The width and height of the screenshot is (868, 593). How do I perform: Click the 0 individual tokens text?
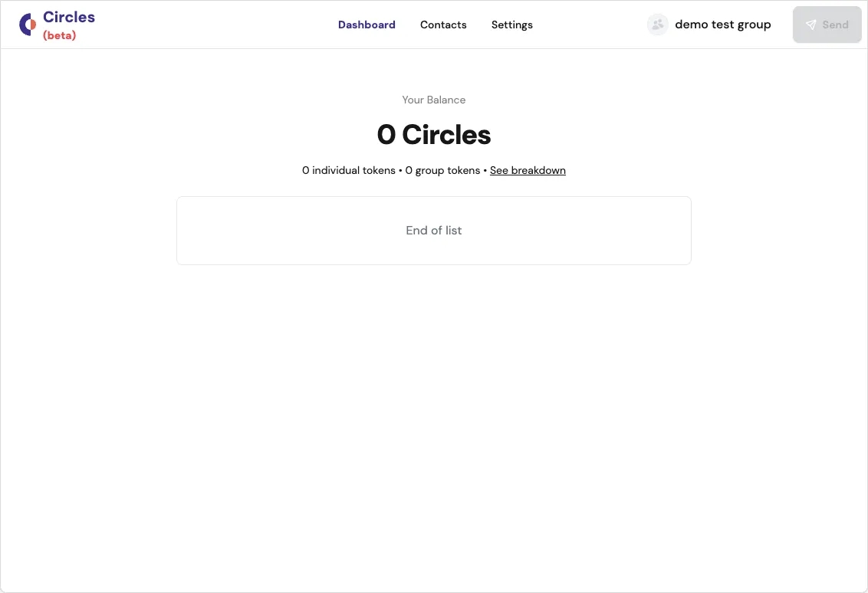[x=348, y=170]
